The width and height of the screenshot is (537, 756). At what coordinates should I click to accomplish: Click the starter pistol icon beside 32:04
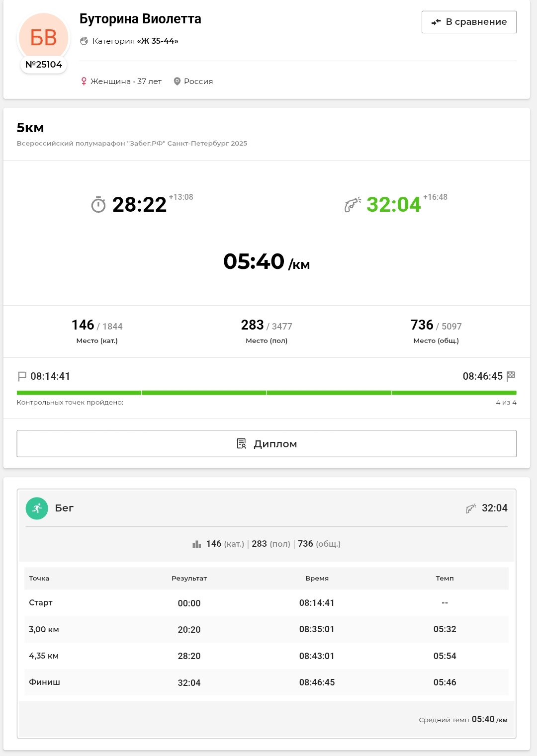(x=353, y=204)
